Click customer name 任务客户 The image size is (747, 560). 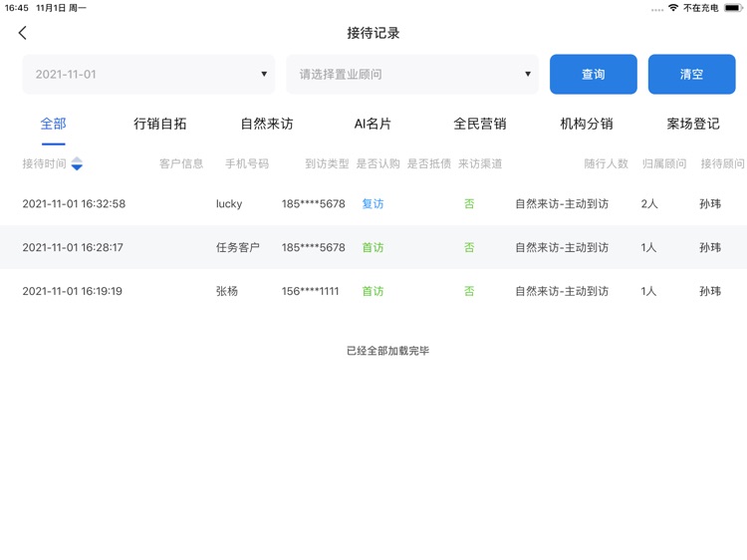pyautogui.click(x=238, y=247)
